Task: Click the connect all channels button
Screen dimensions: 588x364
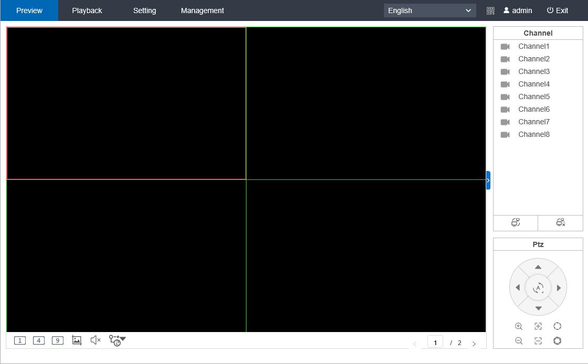Action: click(x=516, y=222)
